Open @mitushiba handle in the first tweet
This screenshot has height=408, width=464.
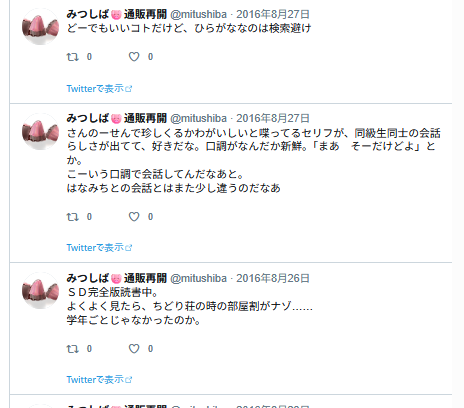coord(198,14)
